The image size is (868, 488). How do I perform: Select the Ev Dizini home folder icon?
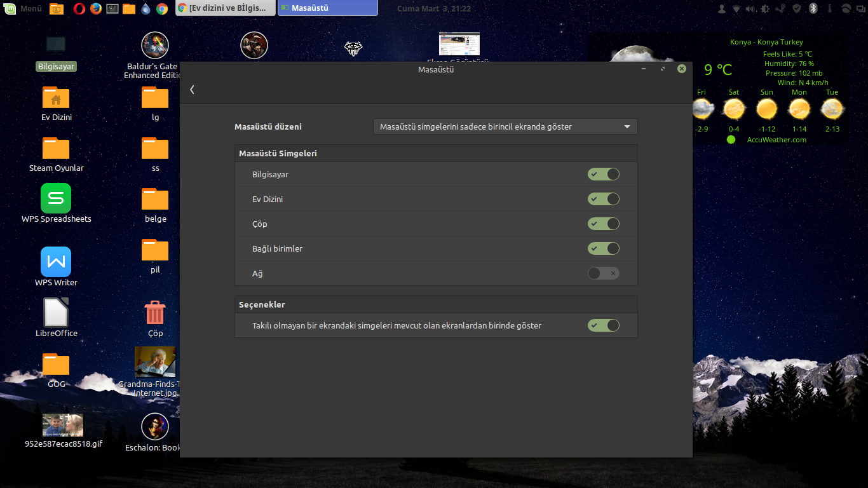click(x=56, y=104)
